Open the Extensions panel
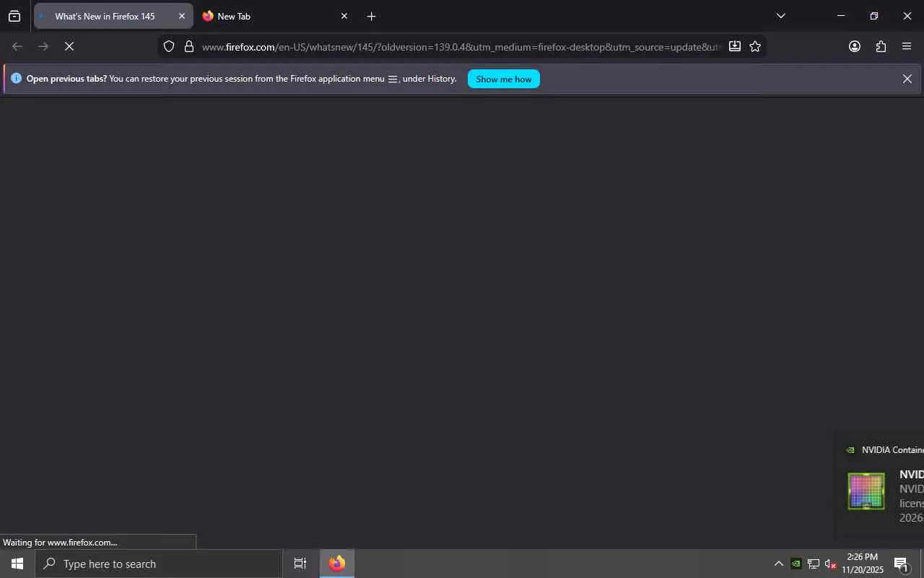This screenshot has height=578, width=924. pos(881,46)
